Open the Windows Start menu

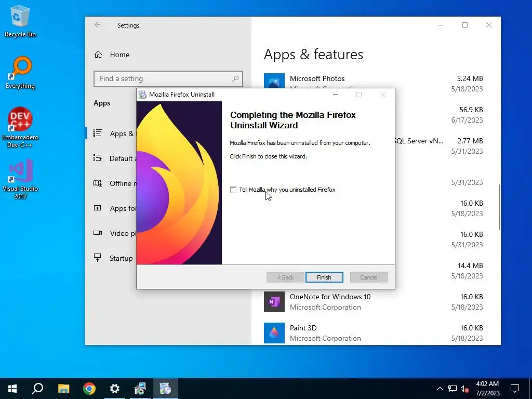tap(12, 389)
